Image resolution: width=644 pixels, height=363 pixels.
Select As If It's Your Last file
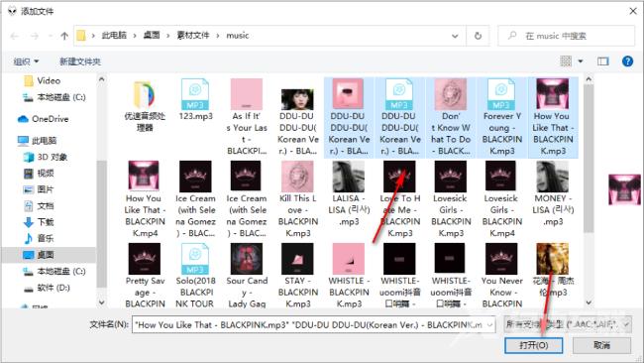click(247, 117)
